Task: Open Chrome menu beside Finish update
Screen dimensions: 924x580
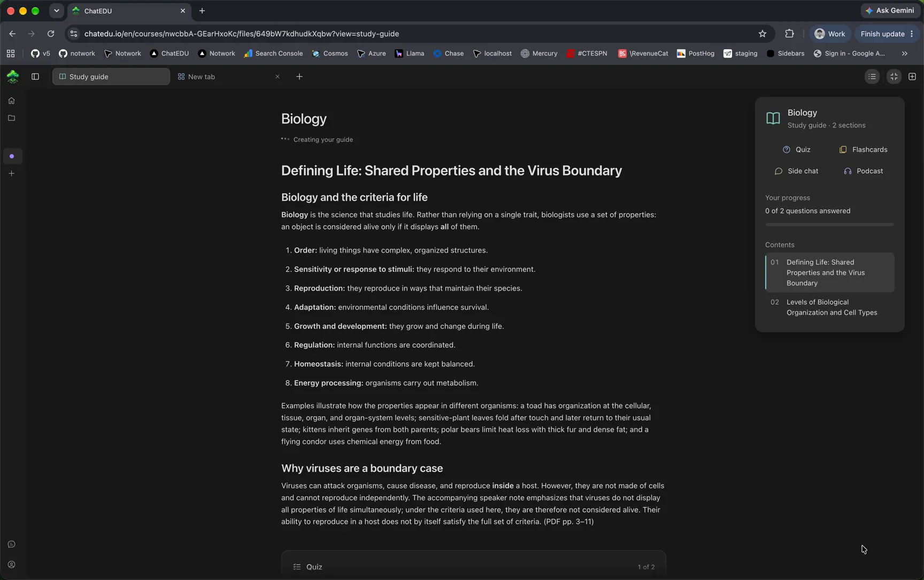Action: (x=912, y=34)
